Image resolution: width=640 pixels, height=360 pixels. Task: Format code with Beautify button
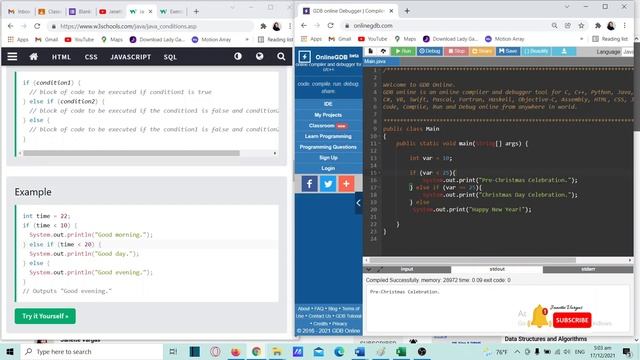point(536,51)
